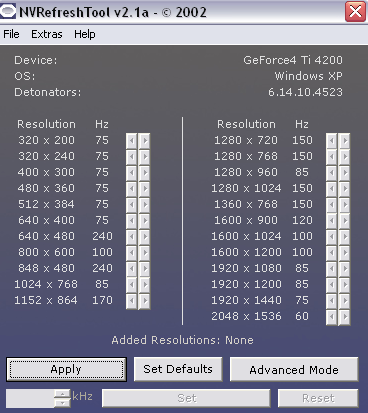Click the kHz input field

click(30, 398)
